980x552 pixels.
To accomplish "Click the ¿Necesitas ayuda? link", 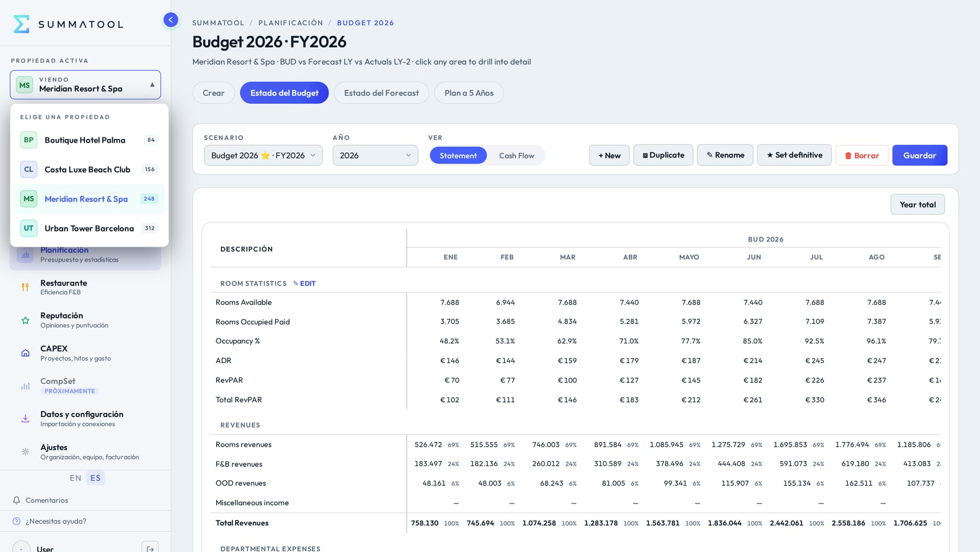I will [56, 521].
